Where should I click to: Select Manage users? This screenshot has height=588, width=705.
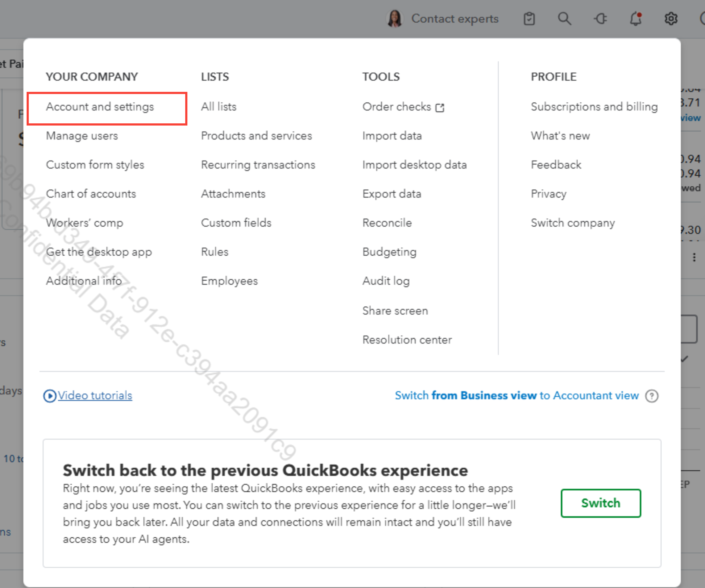[x=82, y=136]
